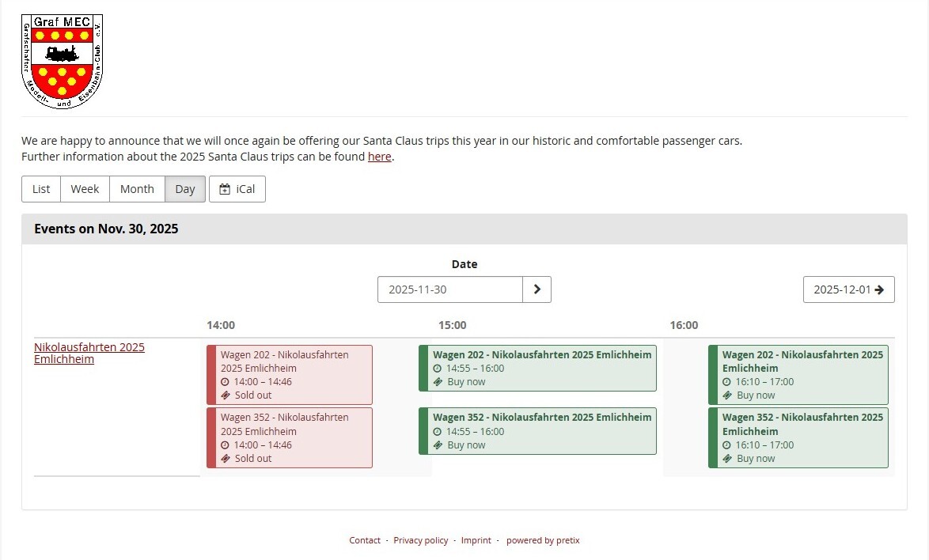Click ticket icon of Wagen 352 16:10 trip
Viewport: 929px width, 560px height.
point(727,459)
